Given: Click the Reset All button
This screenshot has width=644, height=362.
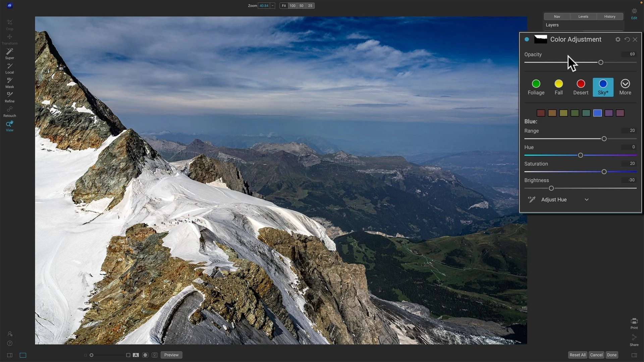Looking at the screenshot, I should tap(577, 355).
